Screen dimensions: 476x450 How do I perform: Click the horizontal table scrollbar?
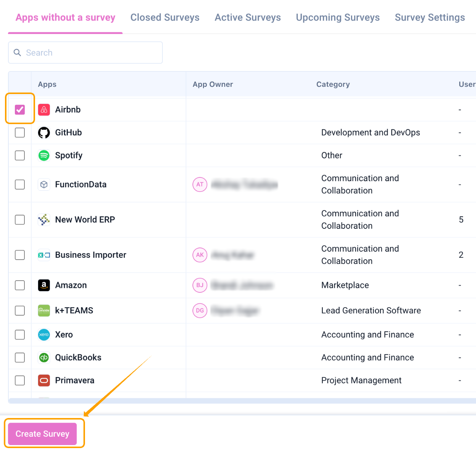coord(242,401)
